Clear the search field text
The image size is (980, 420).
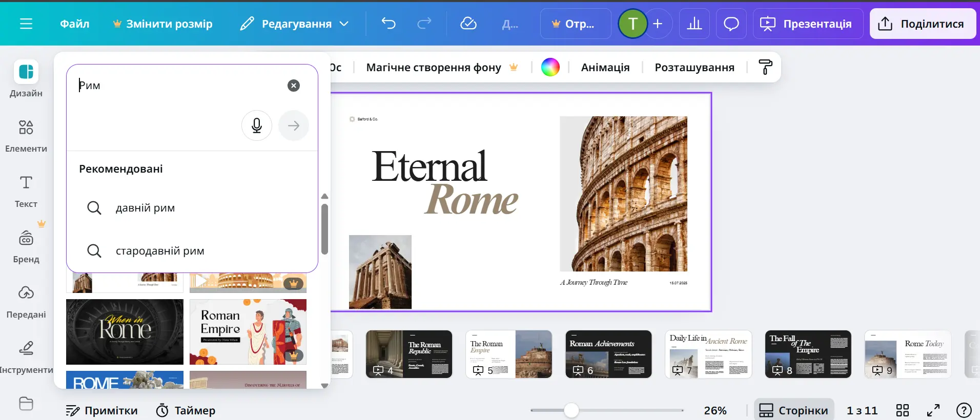tap(293, 86)
